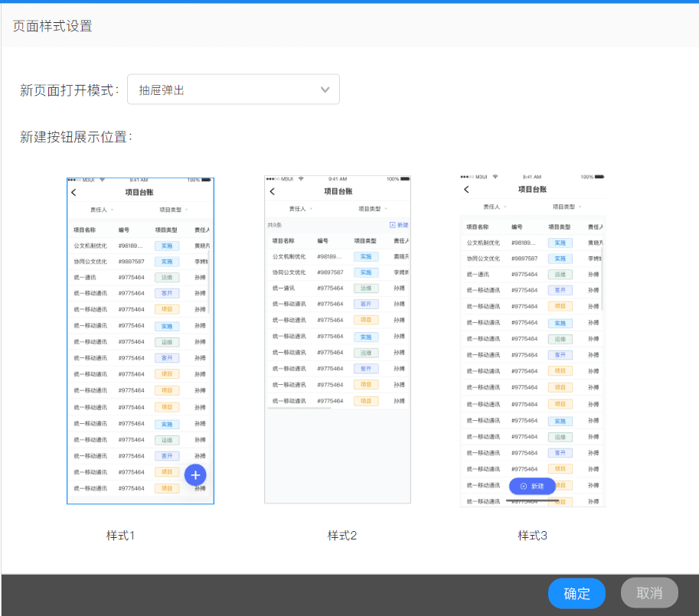Click the dropdown chevron arrow beside 抽屉弹出
Screen dimensions: 699x616
[x=325, y=90]
